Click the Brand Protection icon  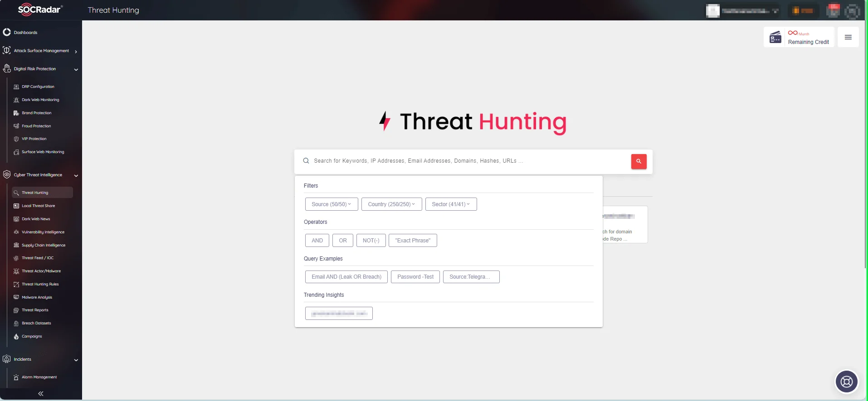tap(16, 113)
